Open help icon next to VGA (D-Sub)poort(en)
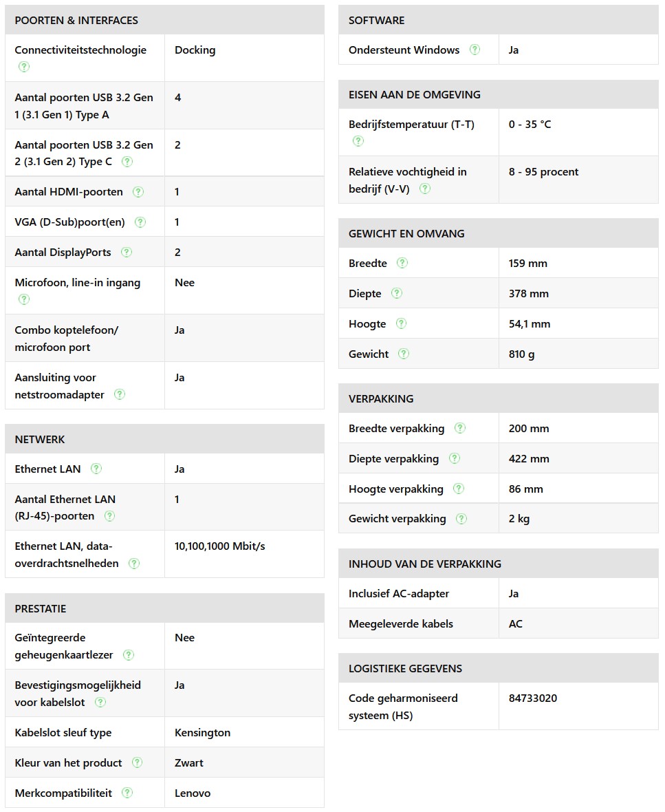The height and width of the screenshot is (812, 665). pos(140,222)
